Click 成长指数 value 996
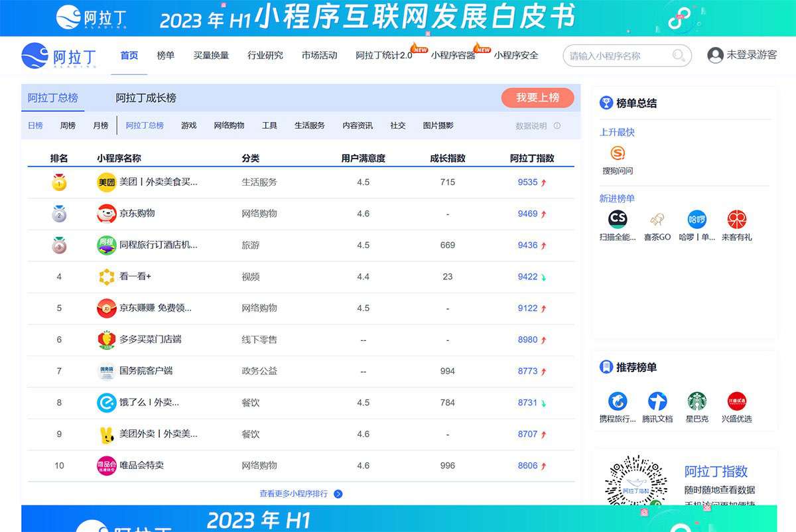Viewport: 796px width, 532px height. click(448, 466)
